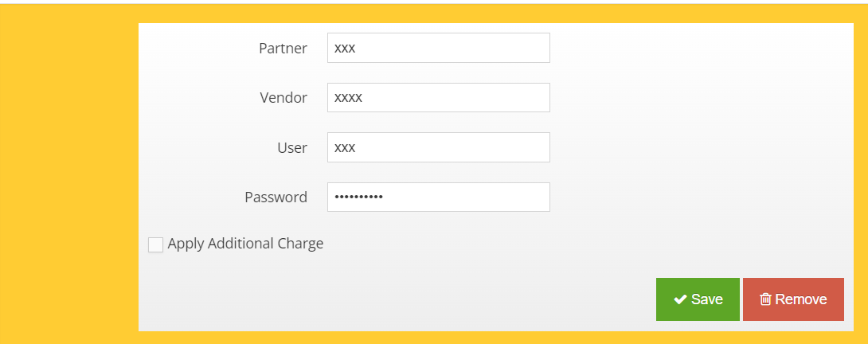Click the trash can icon on Remove
868x344 pixels.
click(x=765, y=299)
